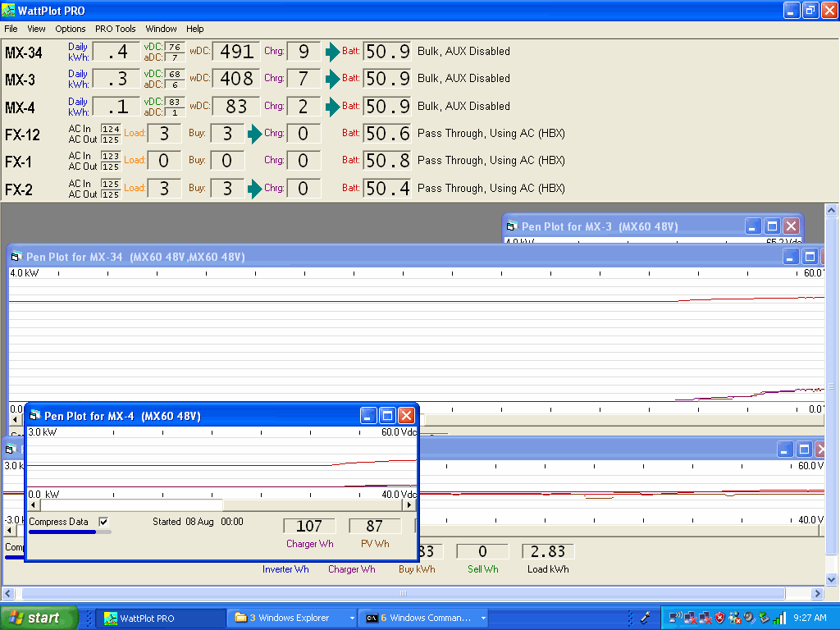This screenshot has width=840, height=630.
Task: Open the Pen Plot MX-34 window icon menu
Action: [16, 257]
